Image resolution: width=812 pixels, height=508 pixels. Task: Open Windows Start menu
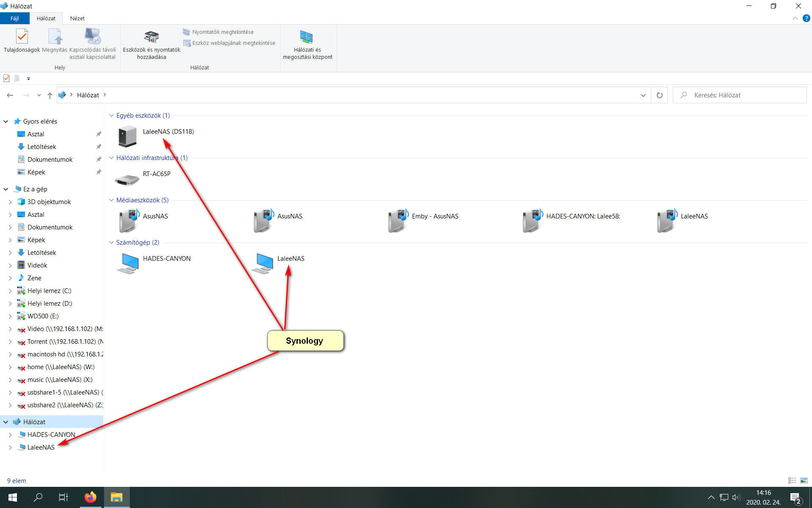click(13, 497)
